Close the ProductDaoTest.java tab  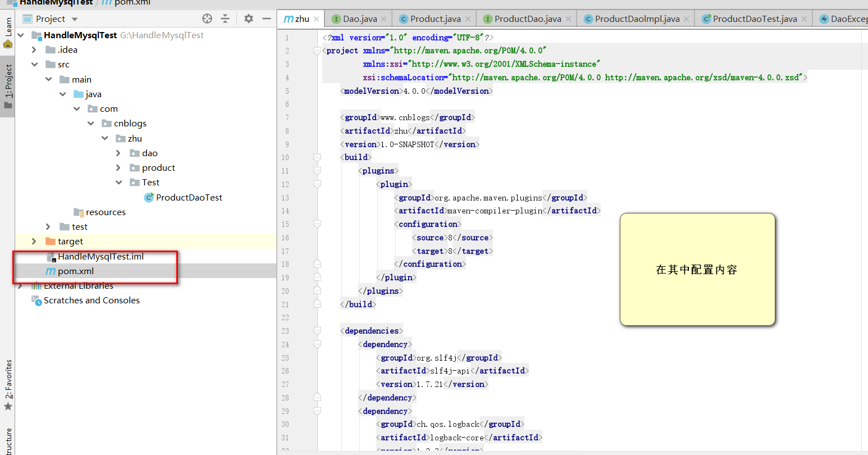pos(804,19)
